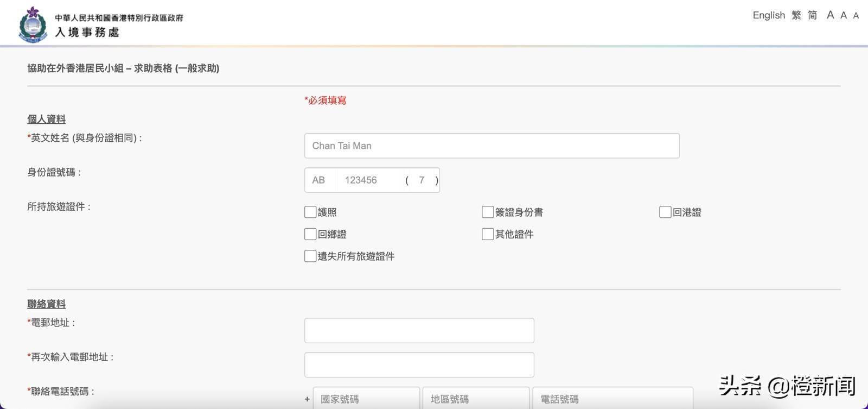The image size is (868, 409).
Task: Click the 地區號碼 area code field
Action: point(476,399)
